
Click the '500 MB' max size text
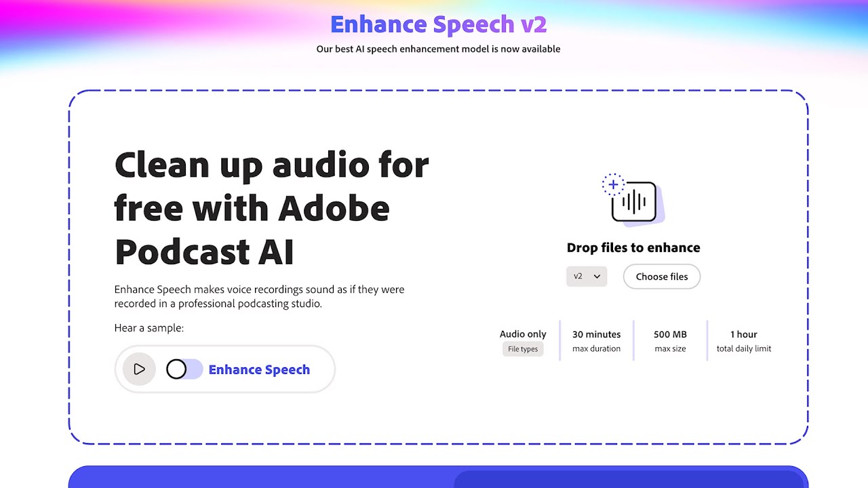(670, 334)
